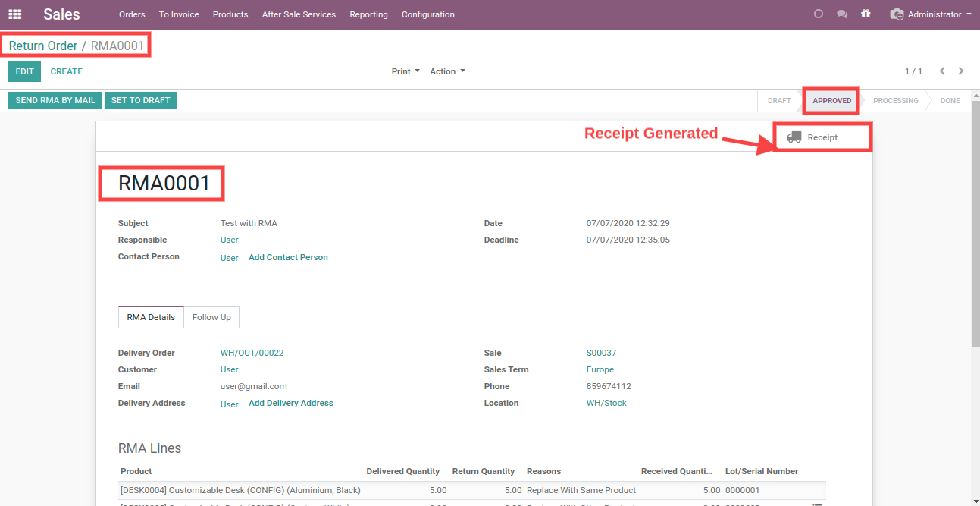980x506 pixels.
Task: Open the Delivery Address User link
Action: pos(230,404)
